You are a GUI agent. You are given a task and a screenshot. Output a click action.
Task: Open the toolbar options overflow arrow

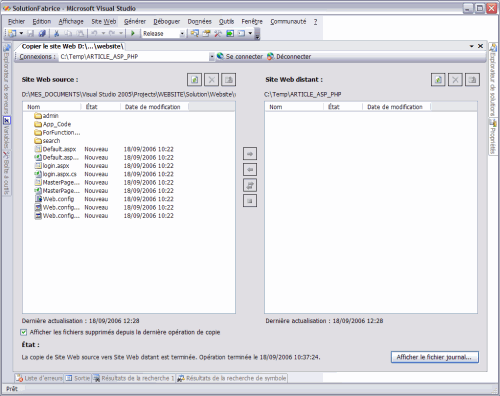click(x=257, y=34)
